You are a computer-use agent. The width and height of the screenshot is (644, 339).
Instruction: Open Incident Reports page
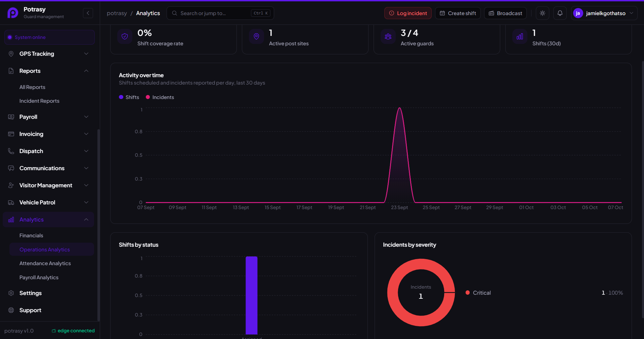[39, 101]
